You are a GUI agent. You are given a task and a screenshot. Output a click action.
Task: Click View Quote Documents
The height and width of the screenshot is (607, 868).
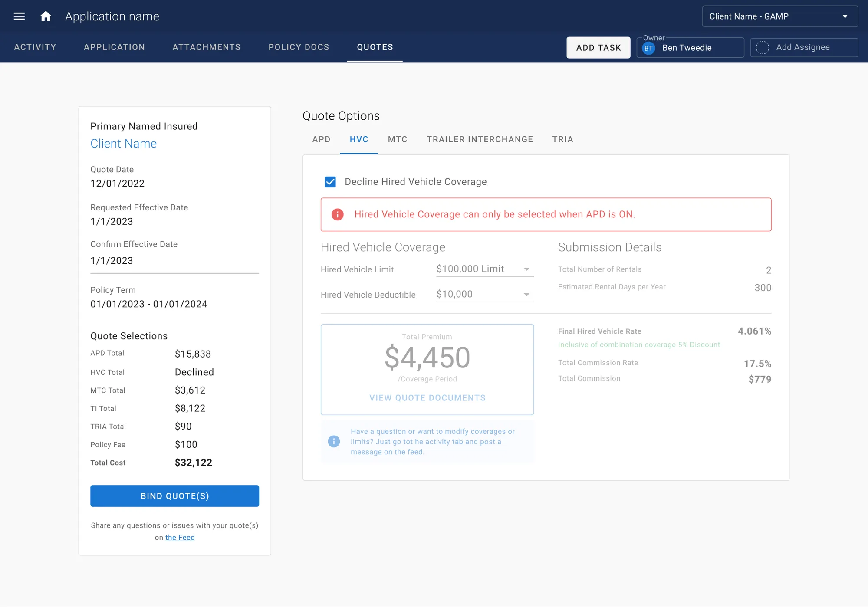click(x=427, y=398)
